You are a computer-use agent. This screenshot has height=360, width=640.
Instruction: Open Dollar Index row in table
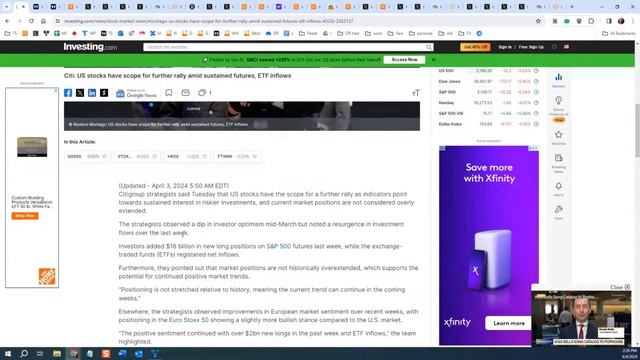click(488, 124)
